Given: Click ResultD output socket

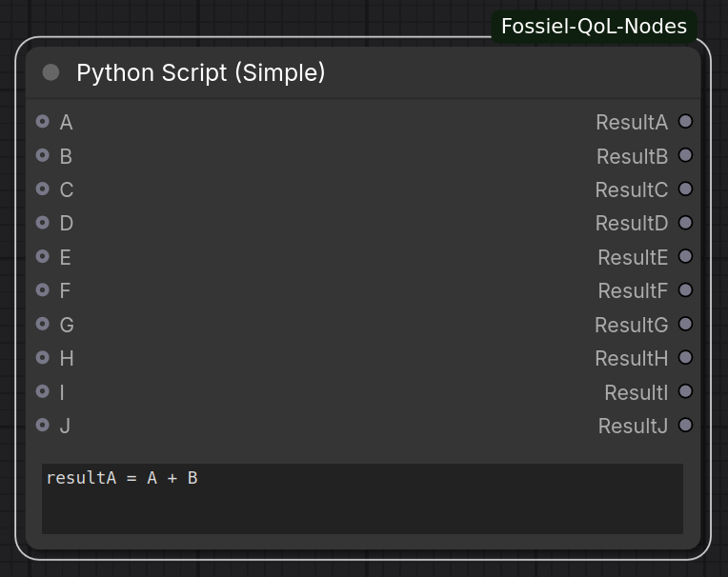Looking at the screenshot, I should coord(685,223).
